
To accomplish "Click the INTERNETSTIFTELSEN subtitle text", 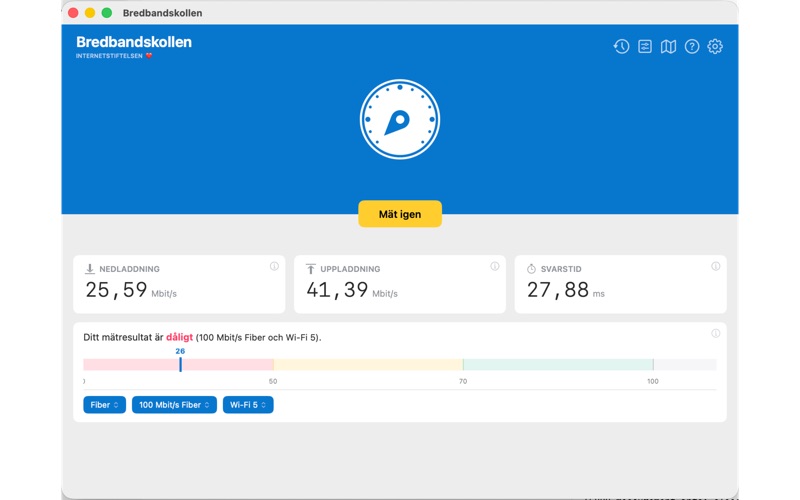I will 109,56.
